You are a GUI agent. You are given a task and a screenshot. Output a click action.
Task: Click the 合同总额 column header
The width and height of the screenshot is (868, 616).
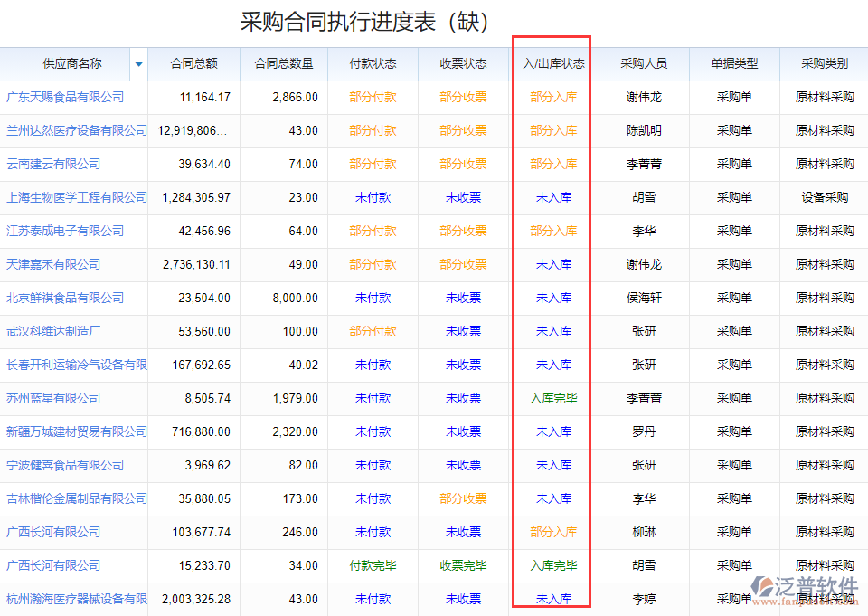193,64
